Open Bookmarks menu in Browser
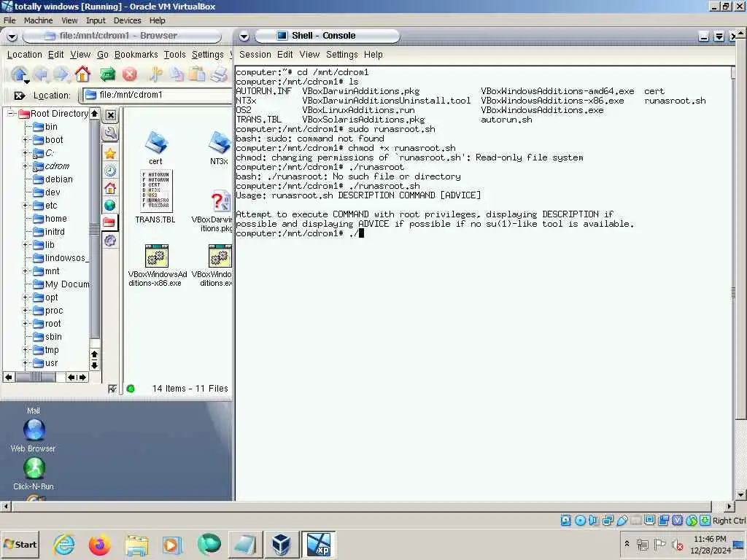 click(136, 55)
